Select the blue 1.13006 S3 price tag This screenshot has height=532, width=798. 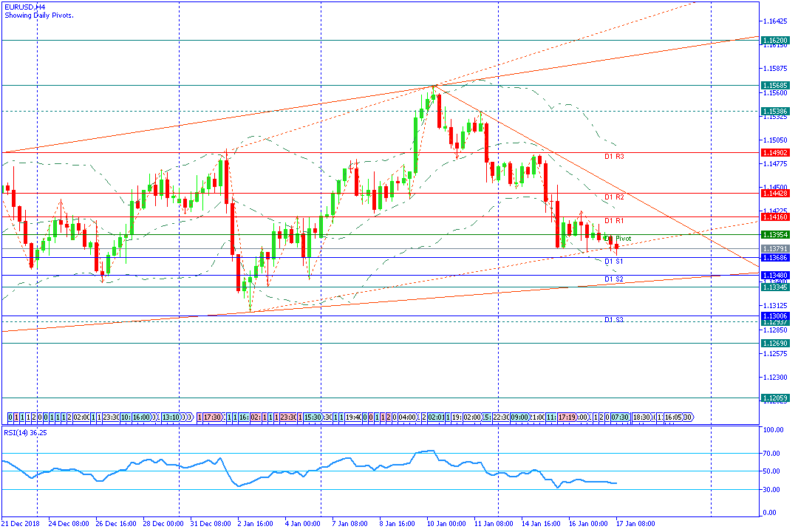(x=775, y=316)
